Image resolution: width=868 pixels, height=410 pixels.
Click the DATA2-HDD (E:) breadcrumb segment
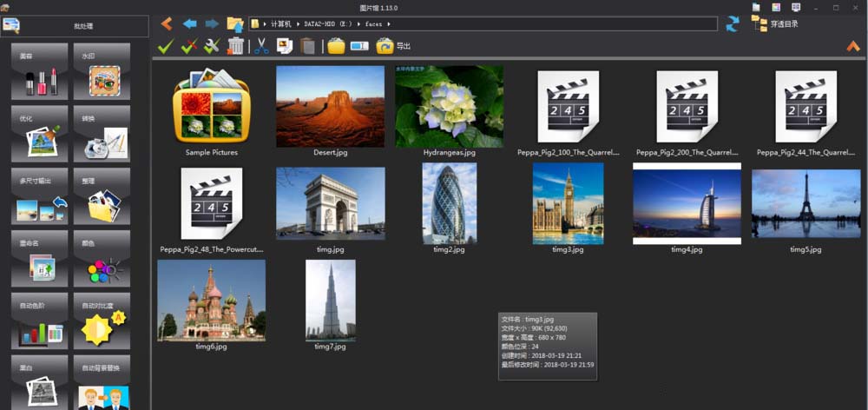pyautogui.click(x=328, y=24)
